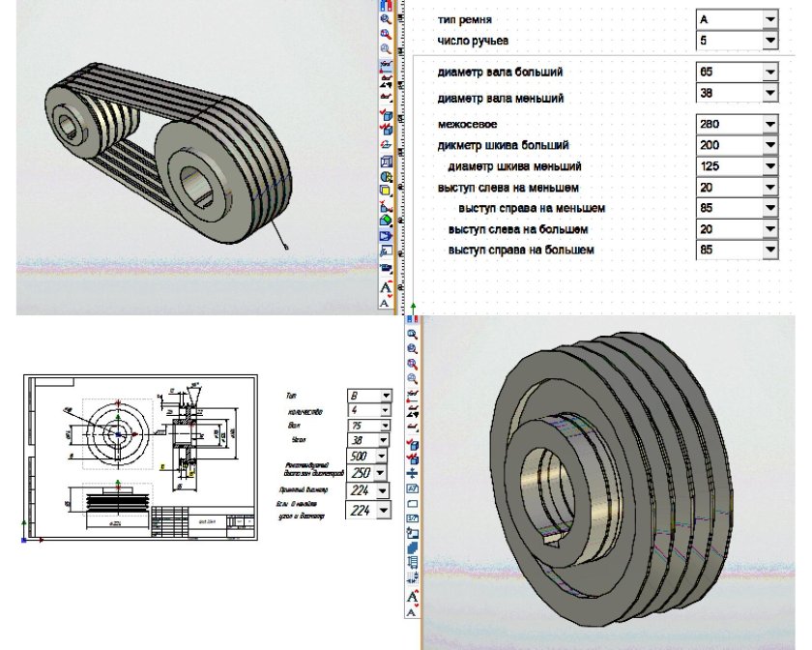The image size is (812, 650).
Task: Open the 'диаметр шкива меньший' dropdown
Action: pyautogui.click(x=770, y=166)
